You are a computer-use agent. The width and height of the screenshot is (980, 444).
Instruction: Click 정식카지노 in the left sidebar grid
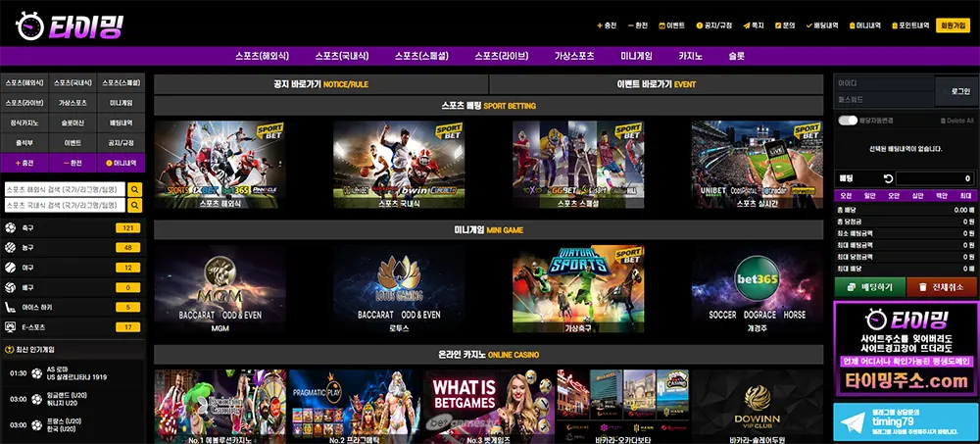[24, 123]
